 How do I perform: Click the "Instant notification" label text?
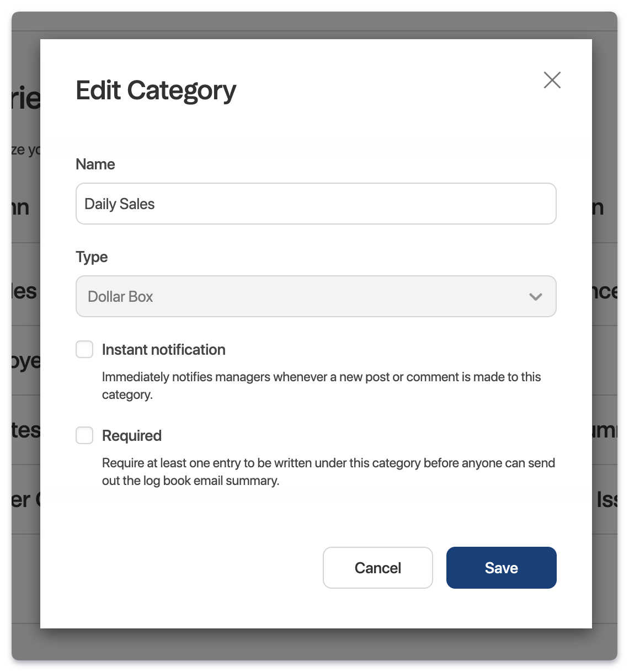coord(164,350)
